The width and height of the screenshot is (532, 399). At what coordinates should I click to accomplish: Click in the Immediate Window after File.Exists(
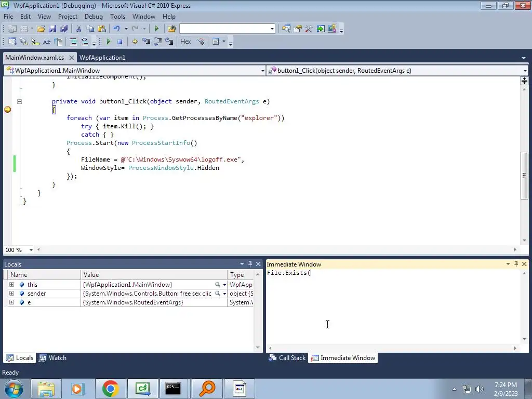[311, 273]
